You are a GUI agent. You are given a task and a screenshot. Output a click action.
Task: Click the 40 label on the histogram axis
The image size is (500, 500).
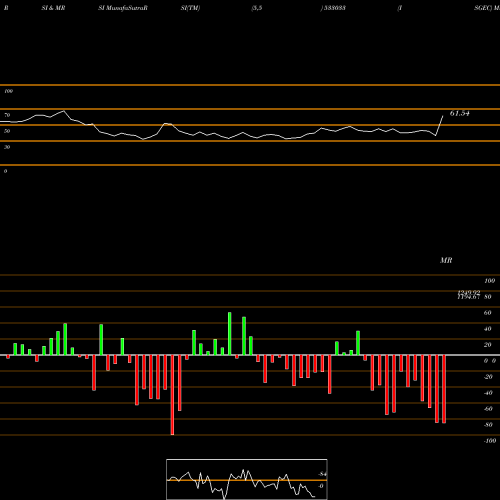click(487, 329)
